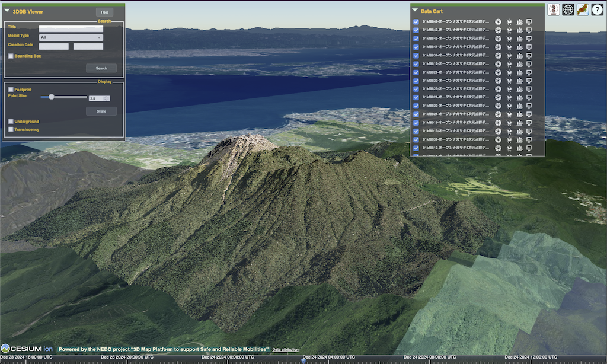Click the Search button
The width and height of the screenshot is (607, 364).
click(101, 68)
